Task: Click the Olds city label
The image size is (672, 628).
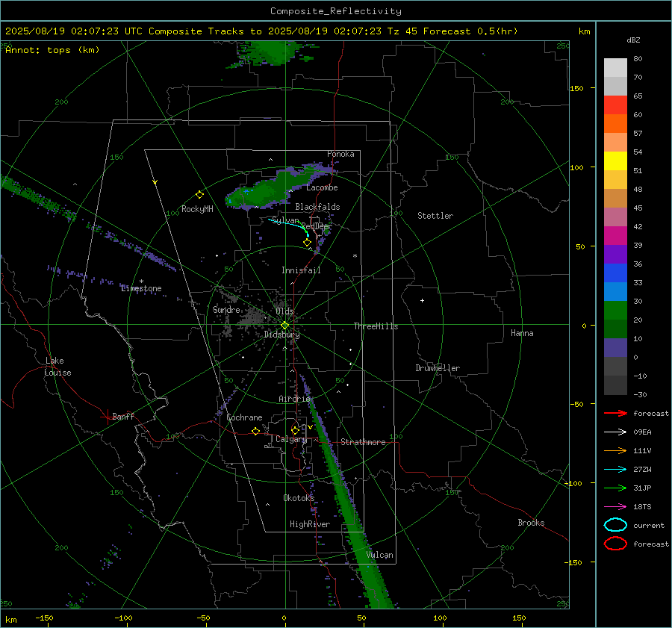Action: (x=284, y=311)
